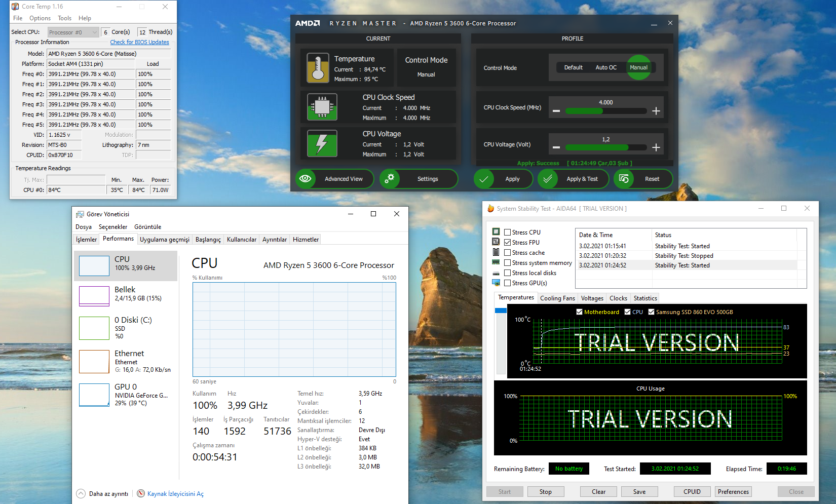This screenshot has height=504, width=836.
Task: Select Default control mode profile
Action: (573, 67)
